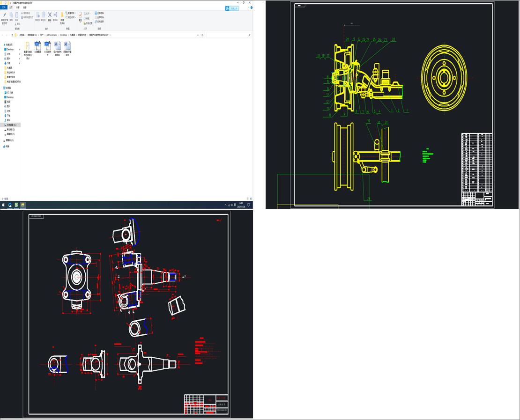Open the browser icon in the taskbar
This screenshot has width=520, height=420.
[x=10, y=205]
